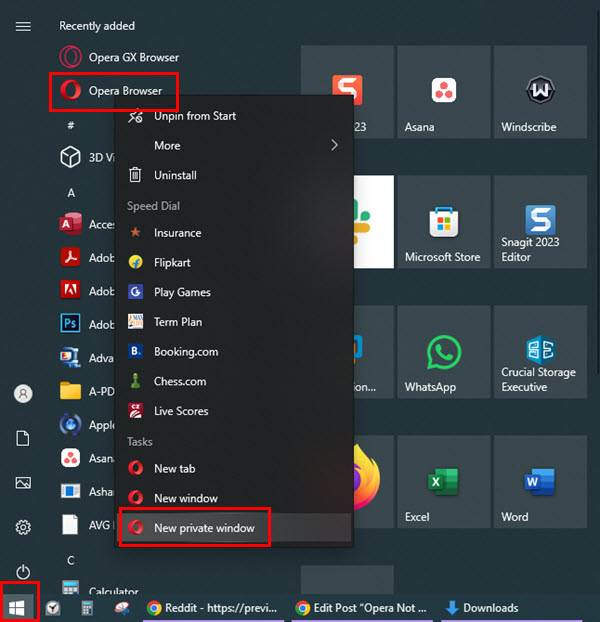Image resolution: width=600 pixels, height=622 pixels.
Task: Click the Start hamburger menu icon
Action: (23, 27)
